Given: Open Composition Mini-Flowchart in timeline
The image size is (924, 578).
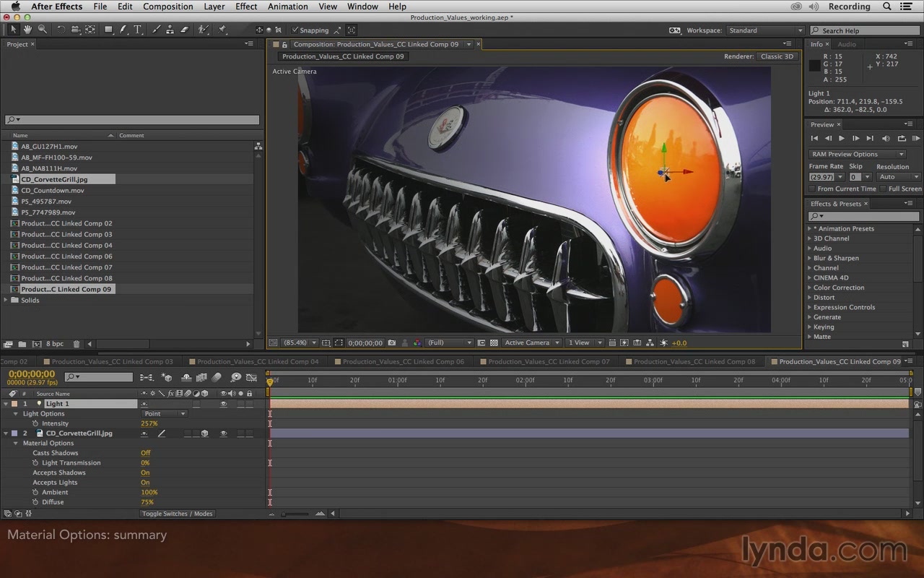Looking at the screenshot, I should tap(147, 377).
